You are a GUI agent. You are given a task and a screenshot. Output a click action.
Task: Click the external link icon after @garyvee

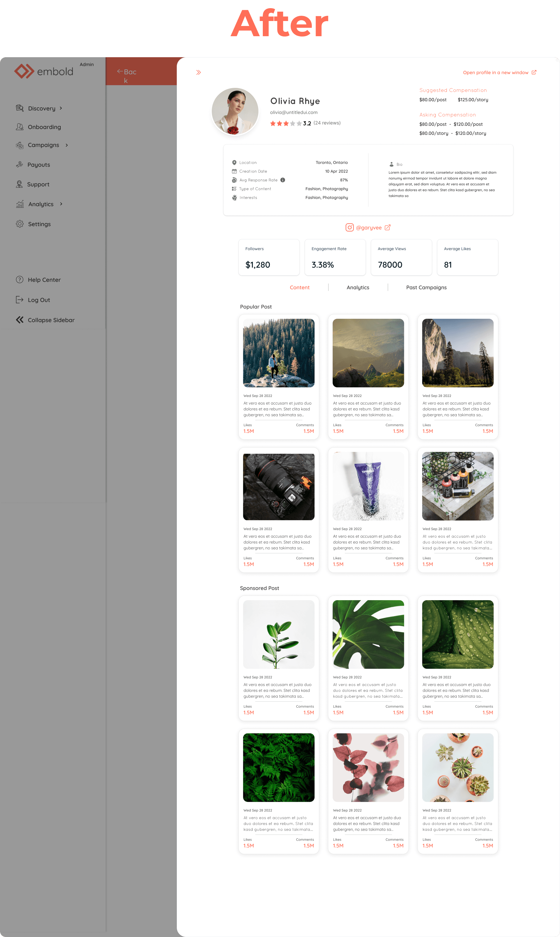tap(388, 227)
